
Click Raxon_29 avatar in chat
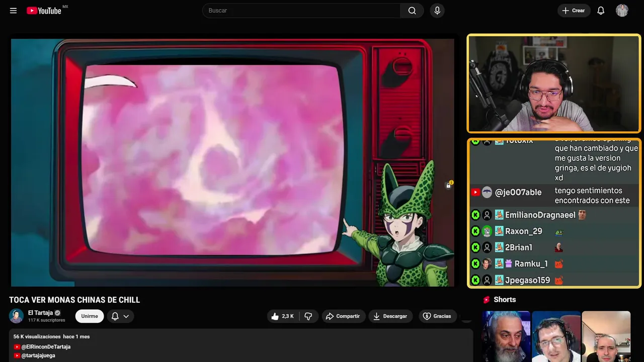tap(487, 231)
